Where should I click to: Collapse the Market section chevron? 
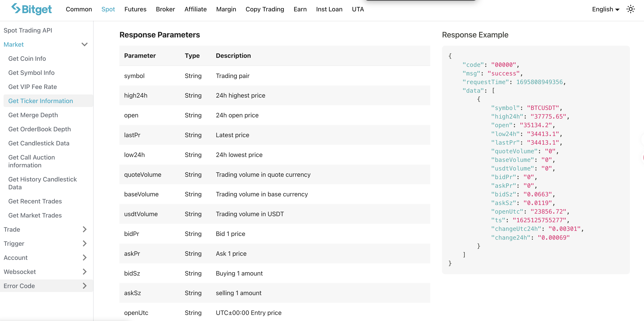point(85,44)
